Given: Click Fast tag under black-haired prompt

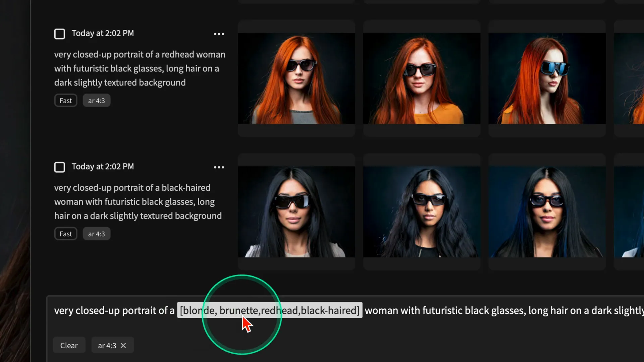Looking at the screenshot, I should tap(66, 234).
